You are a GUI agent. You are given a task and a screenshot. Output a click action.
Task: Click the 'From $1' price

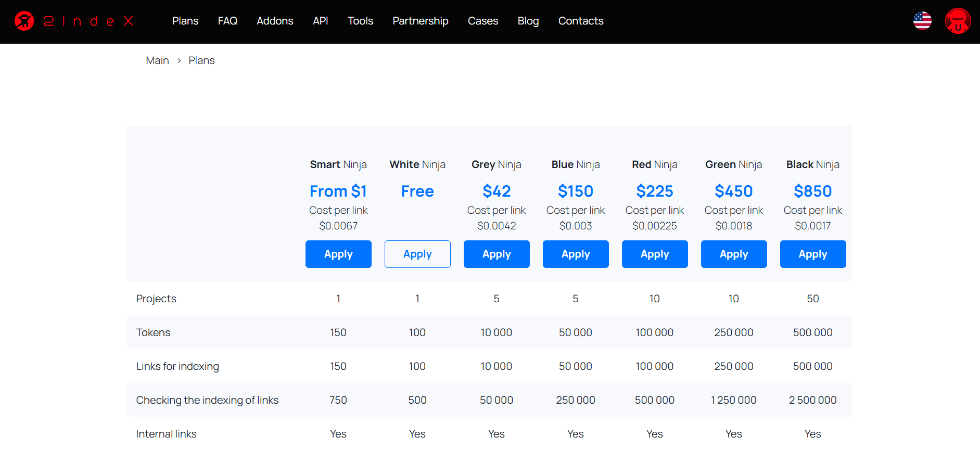pyautogui.click(x=338, y=191)
